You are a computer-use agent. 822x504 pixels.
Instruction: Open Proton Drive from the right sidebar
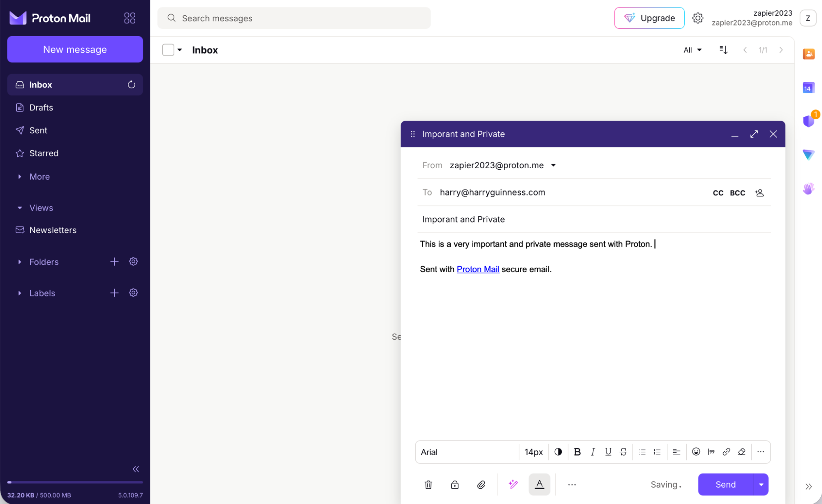[808, 155]
